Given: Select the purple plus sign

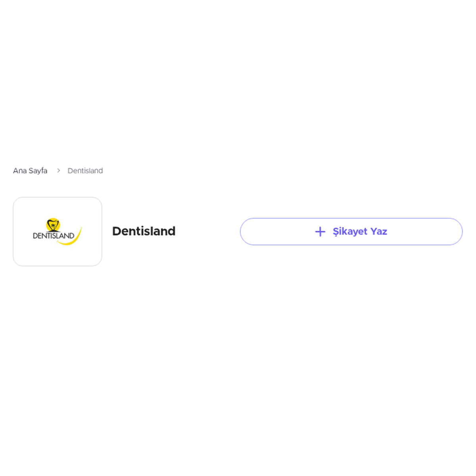Looking at the screenshot, I should (x=320, y=232).
